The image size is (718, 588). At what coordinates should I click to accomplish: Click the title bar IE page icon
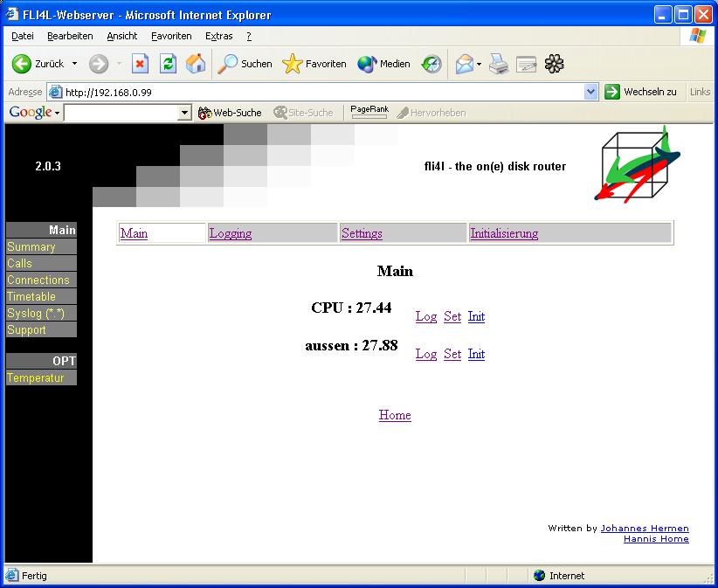tap(12, 15)
